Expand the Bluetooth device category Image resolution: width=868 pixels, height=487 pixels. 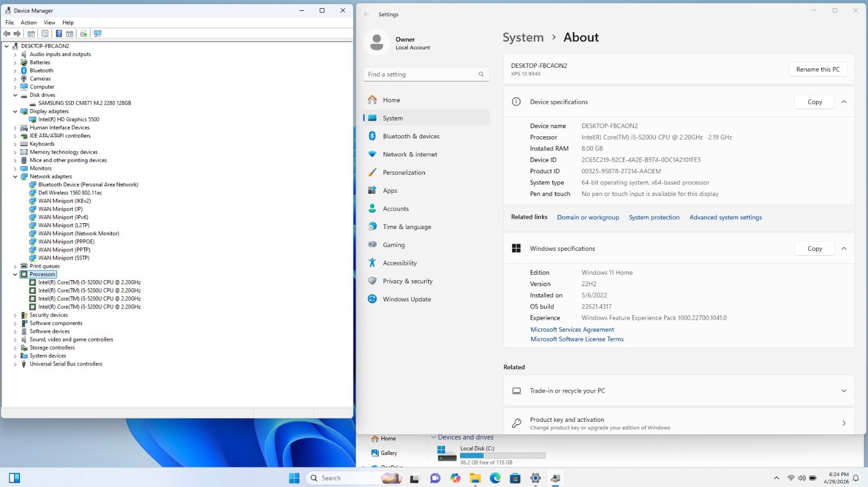[x=15, y=71]
